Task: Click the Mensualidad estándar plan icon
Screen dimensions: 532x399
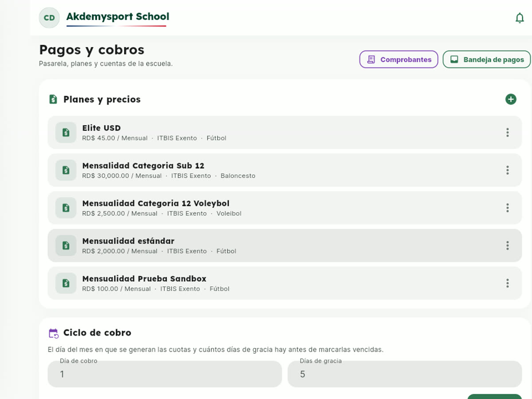Action: pos(66,246)
